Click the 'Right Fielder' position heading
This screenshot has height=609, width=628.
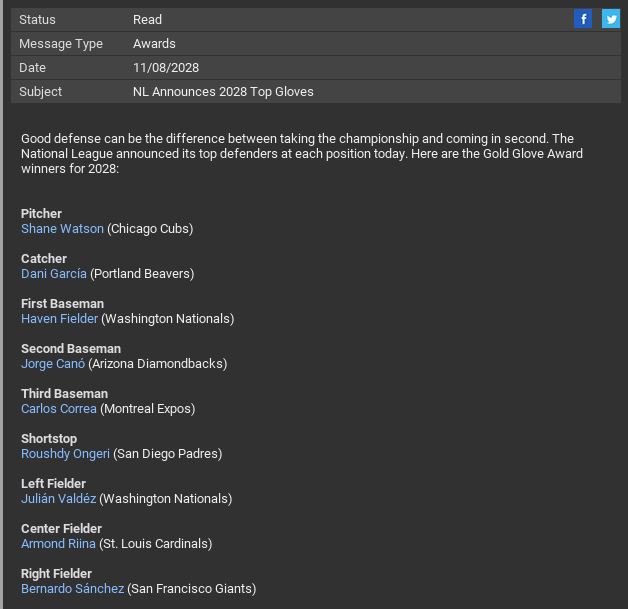[56, 574]
